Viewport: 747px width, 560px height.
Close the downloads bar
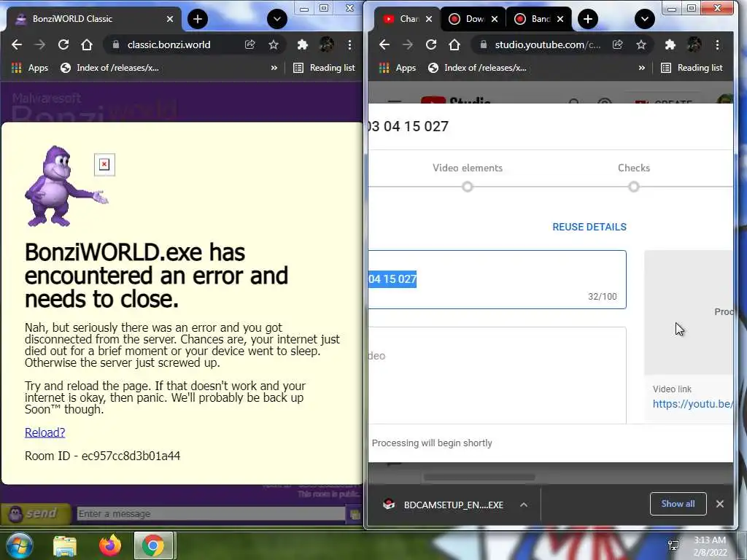click(720, 504)
